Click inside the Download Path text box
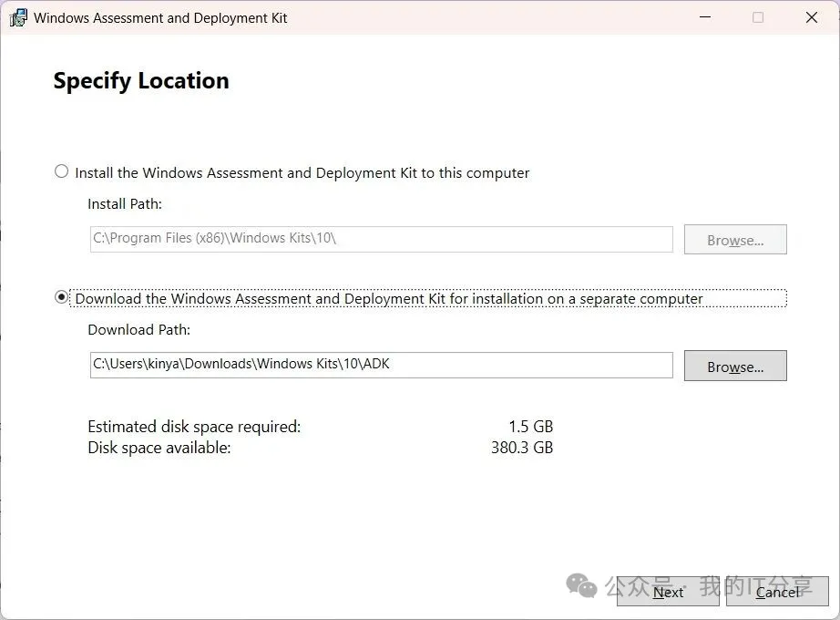 (x=381, y=365)
